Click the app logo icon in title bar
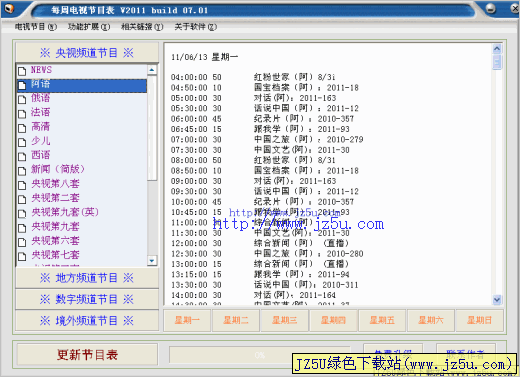The height and width of the screenshot is (377, 520). [9, 8]
